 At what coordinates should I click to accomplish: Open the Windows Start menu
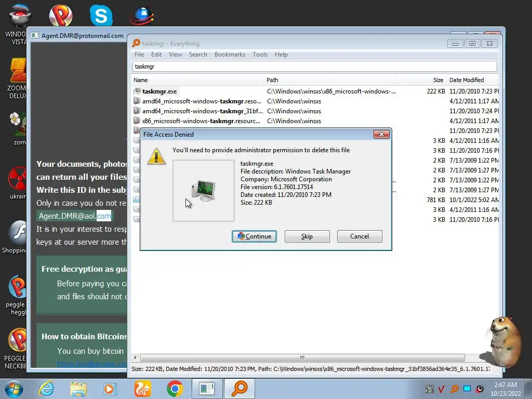[14, 389]
